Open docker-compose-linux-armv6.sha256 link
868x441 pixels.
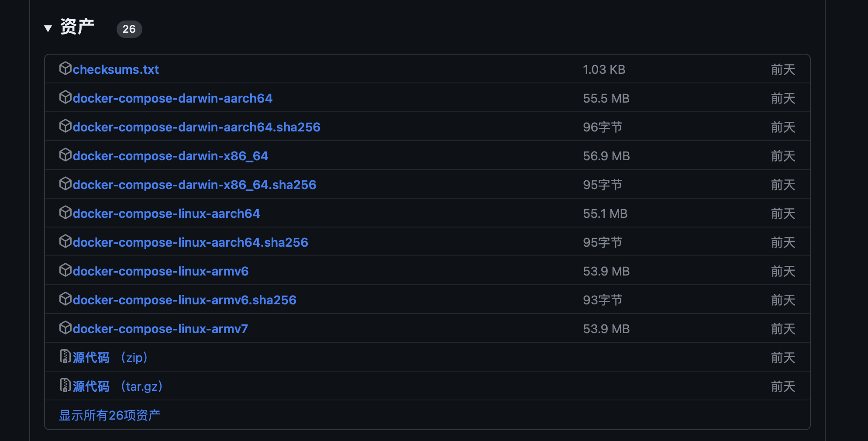click(184, 300)
